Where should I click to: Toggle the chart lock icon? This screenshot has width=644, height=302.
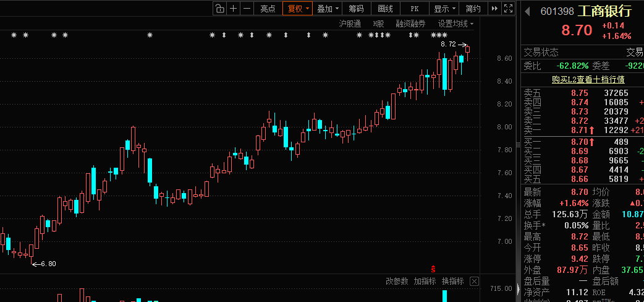coord(220,8)
